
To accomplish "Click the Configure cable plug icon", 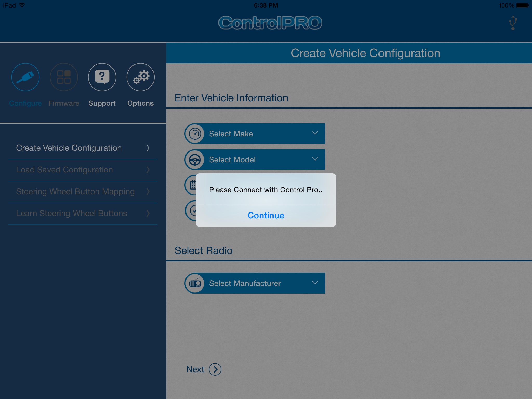I will click(25, 77).
